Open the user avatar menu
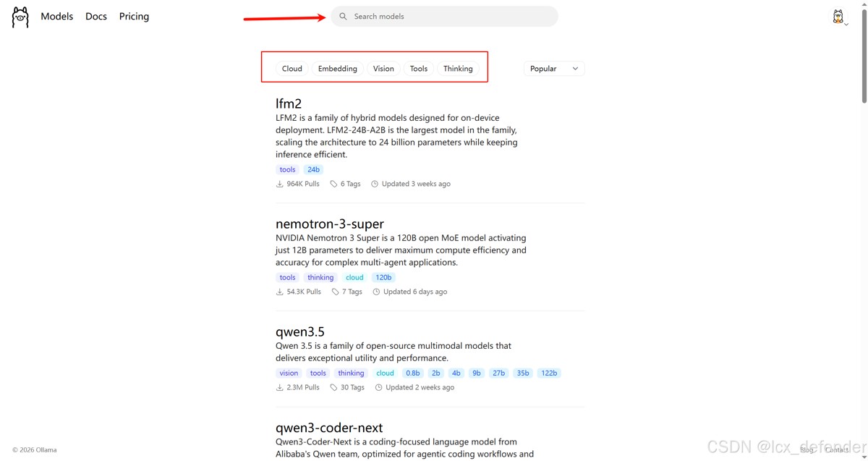Viewport: 868px width, 461px height. pyautogui.click(x=839, y=17)
